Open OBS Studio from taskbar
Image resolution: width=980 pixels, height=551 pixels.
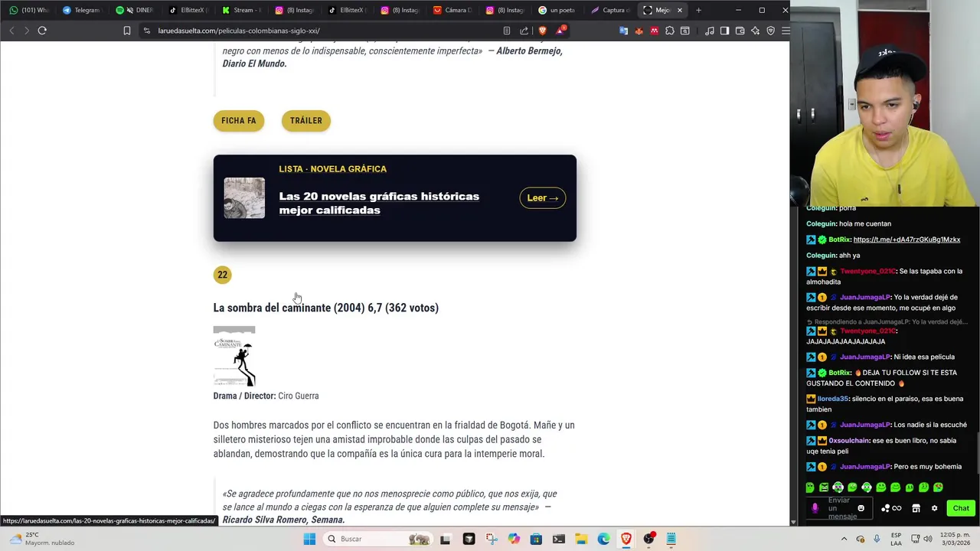[x=648, y=539]
